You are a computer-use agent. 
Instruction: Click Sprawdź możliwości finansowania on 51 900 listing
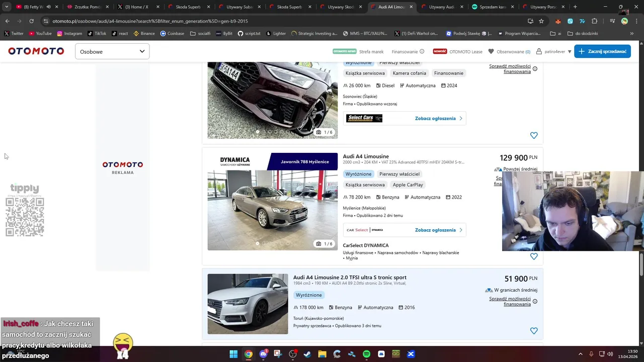pos(510,302)
